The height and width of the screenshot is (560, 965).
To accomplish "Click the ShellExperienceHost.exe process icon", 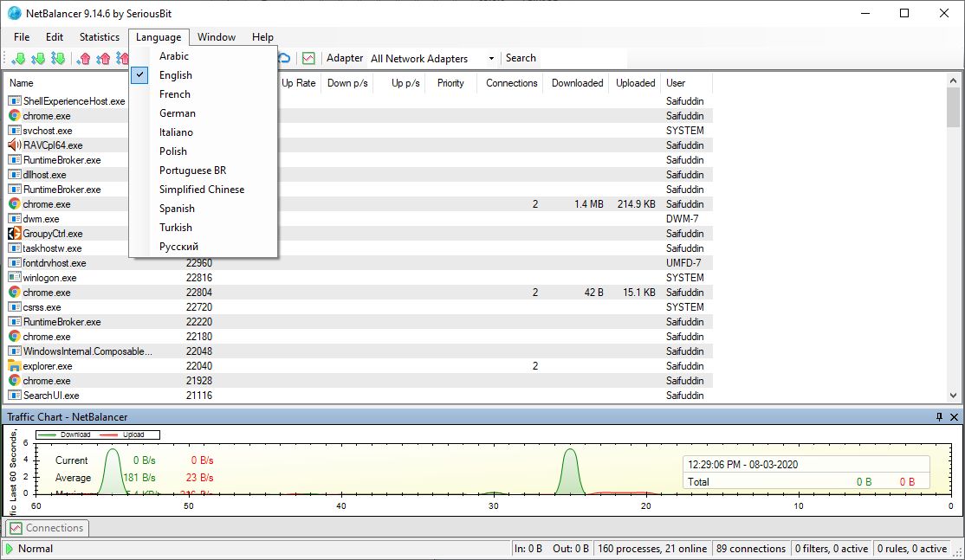I will pos(15,100).
